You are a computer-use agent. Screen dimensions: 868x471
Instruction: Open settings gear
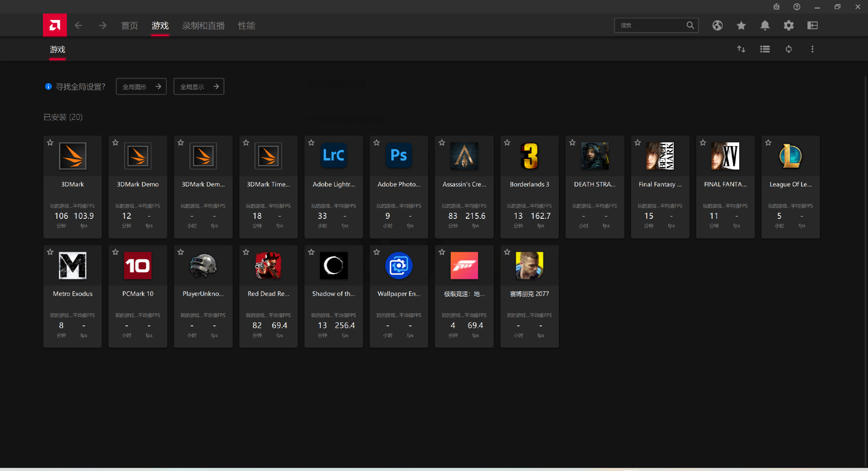[789, 25]
